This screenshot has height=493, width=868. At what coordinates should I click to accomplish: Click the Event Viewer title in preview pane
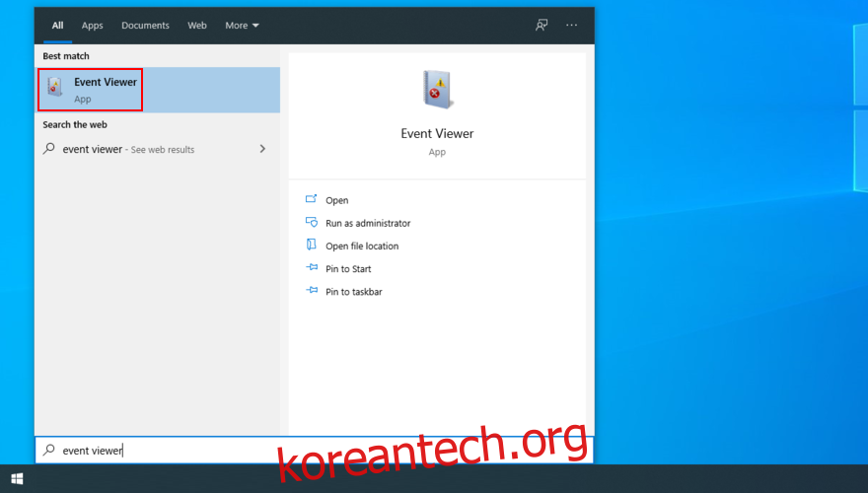point(437,133)
